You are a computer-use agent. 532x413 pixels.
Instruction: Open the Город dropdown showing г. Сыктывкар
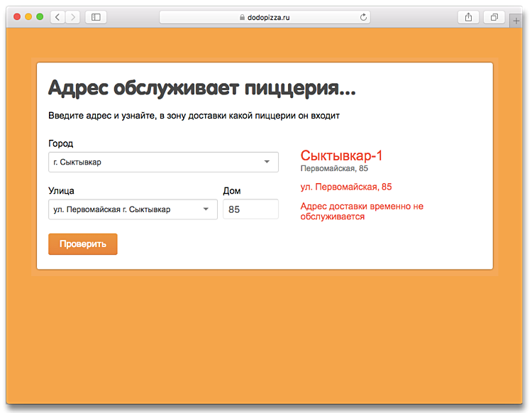coord(163,162)
